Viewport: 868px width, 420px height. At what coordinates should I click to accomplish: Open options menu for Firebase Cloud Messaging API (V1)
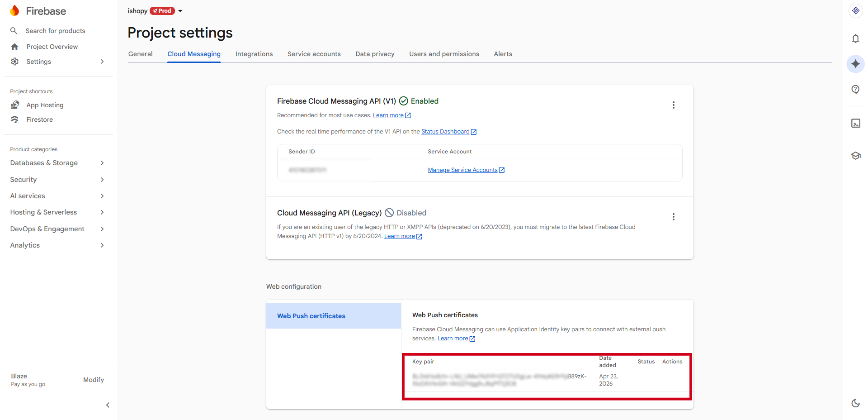click(x=673, y=105)
